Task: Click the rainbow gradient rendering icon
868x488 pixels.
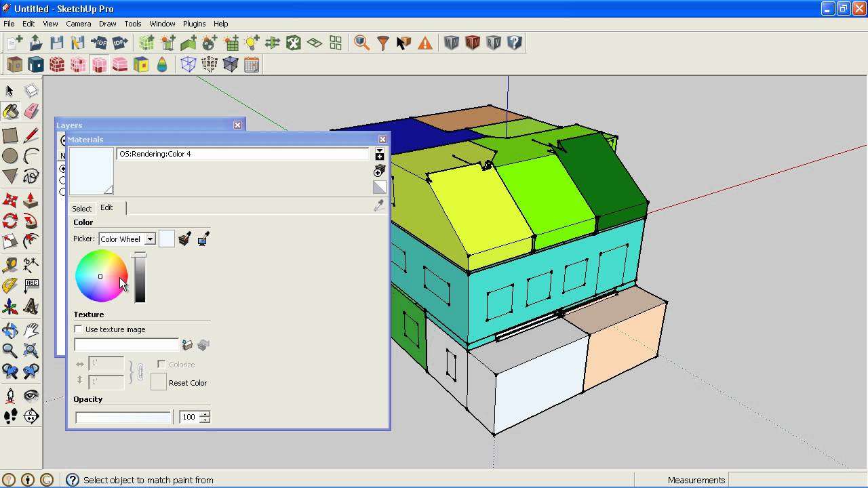Action: point(162,65)
